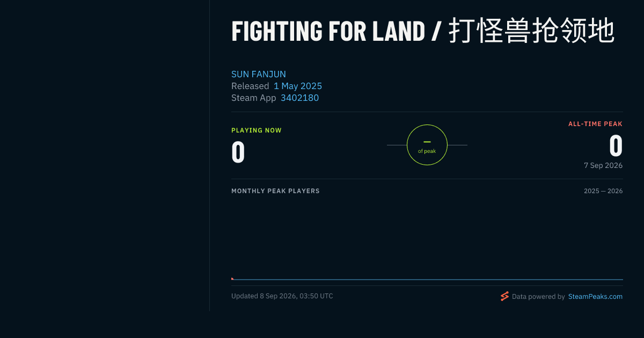Click the 7 Sep 2026 peak date

pyautogui.click(x=603, y=166)
